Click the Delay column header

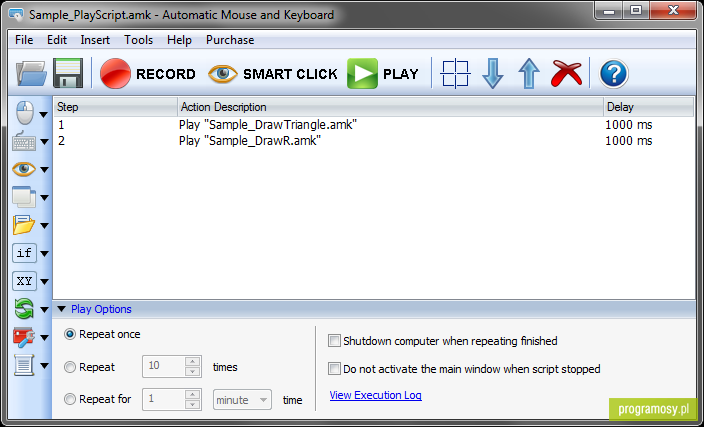click(648, 107)
